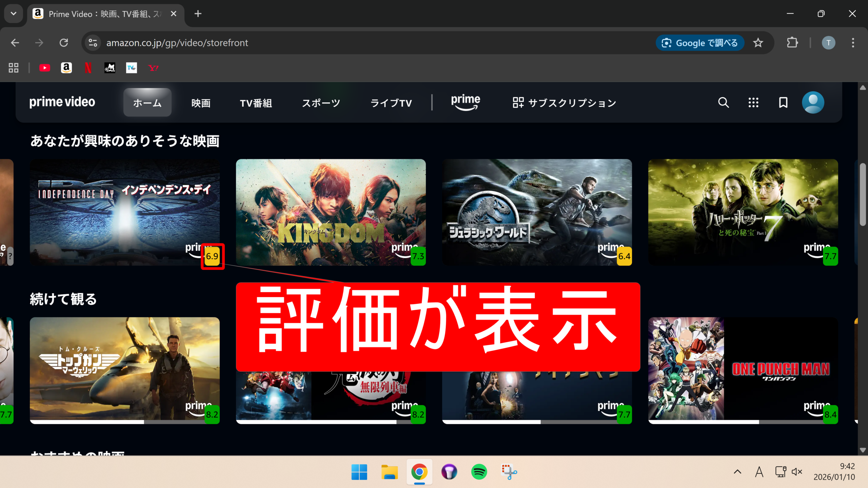Click the Google で調べる button
This screenshot has height=488, width=868.
click(x=700, y=43)
